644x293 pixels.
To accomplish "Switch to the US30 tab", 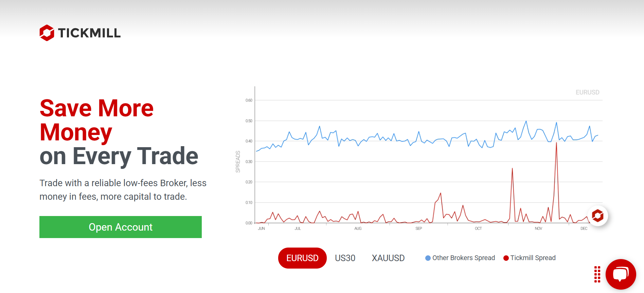I will click(x=345, y=258).
